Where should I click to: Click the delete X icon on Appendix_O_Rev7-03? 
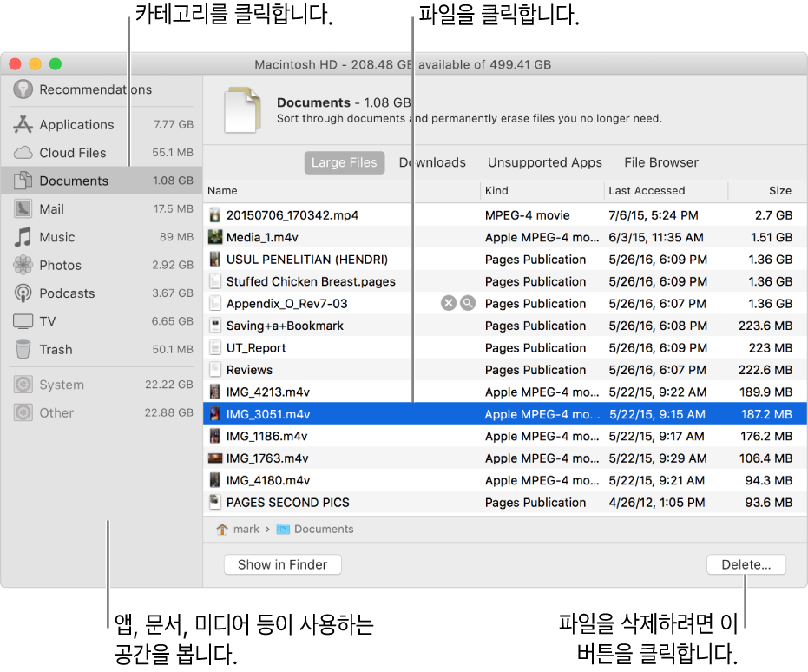click(449, 303)
